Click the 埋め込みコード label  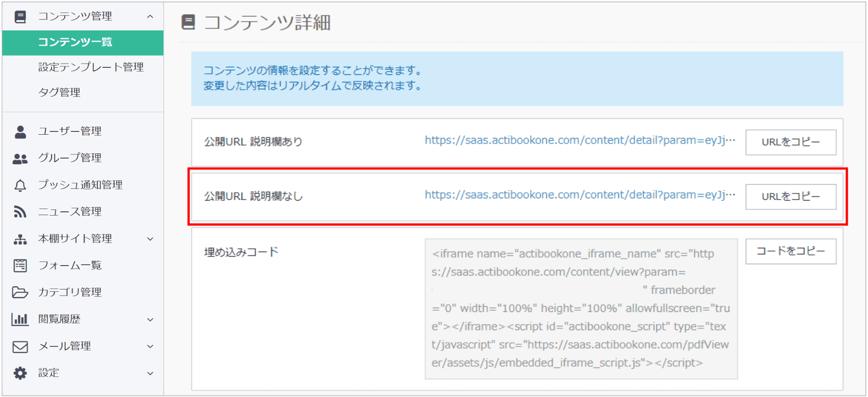[241, 253]
